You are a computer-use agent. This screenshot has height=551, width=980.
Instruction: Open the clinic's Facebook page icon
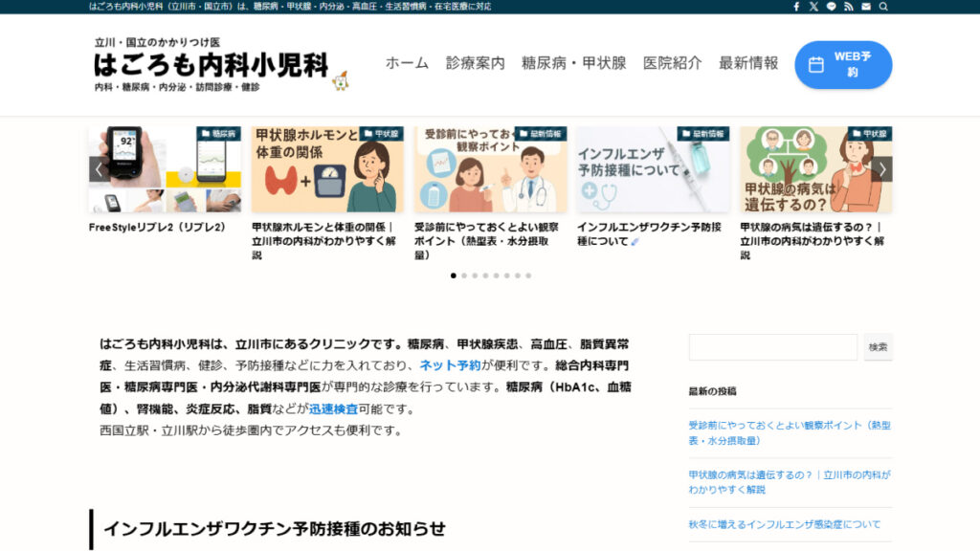tap(796, 7)
